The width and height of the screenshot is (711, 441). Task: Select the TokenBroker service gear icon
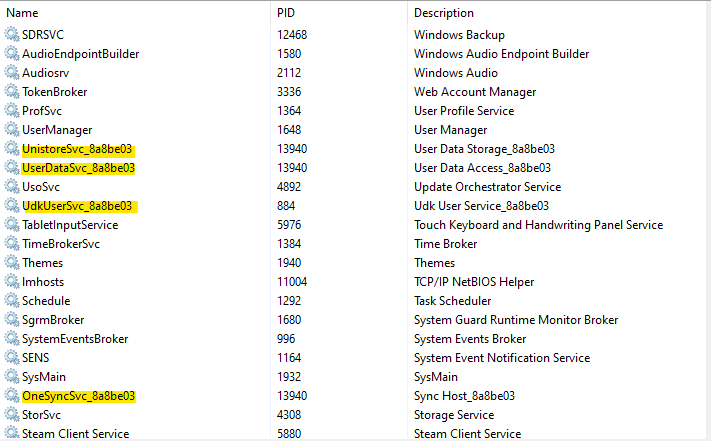click(x=12, y=92)
